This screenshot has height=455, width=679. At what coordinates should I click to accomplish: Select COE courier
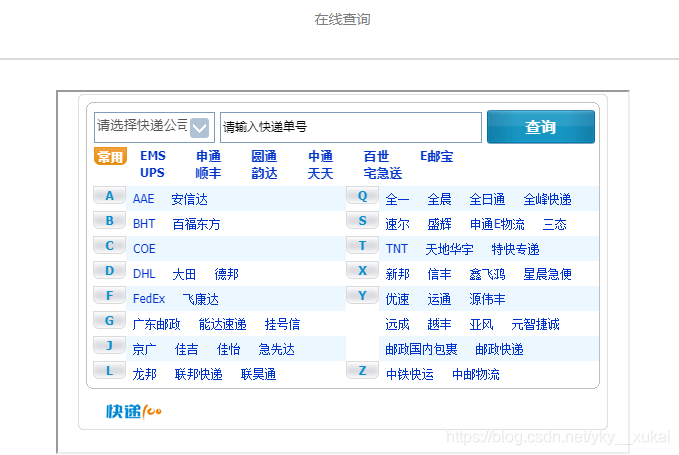pyautogui.click(x=144, y=249)
